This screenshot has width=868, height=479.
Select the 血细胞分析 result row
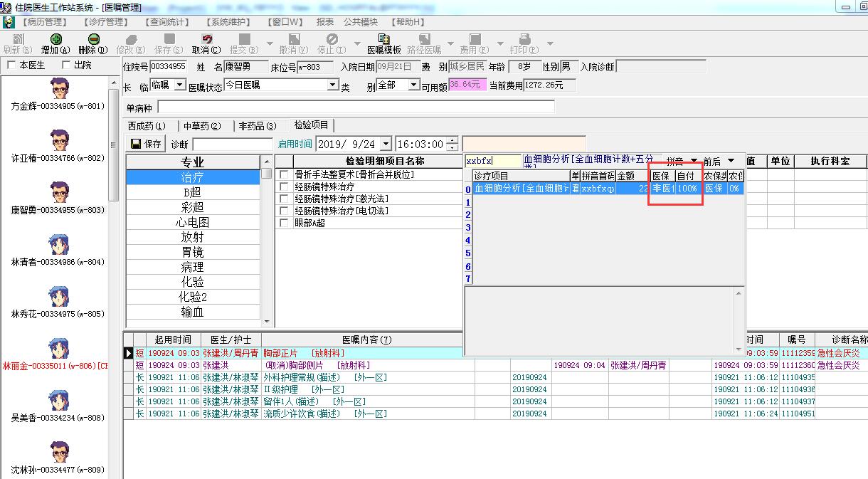(608, 189)
